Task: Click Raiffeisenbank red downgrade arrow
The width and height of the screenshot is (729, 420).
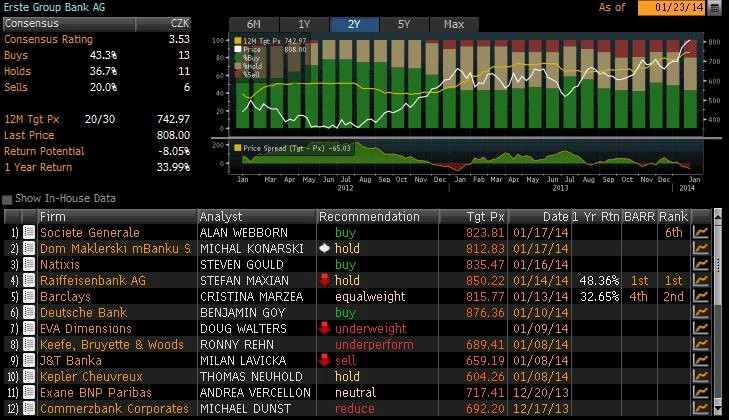Action: coord(324,280)
